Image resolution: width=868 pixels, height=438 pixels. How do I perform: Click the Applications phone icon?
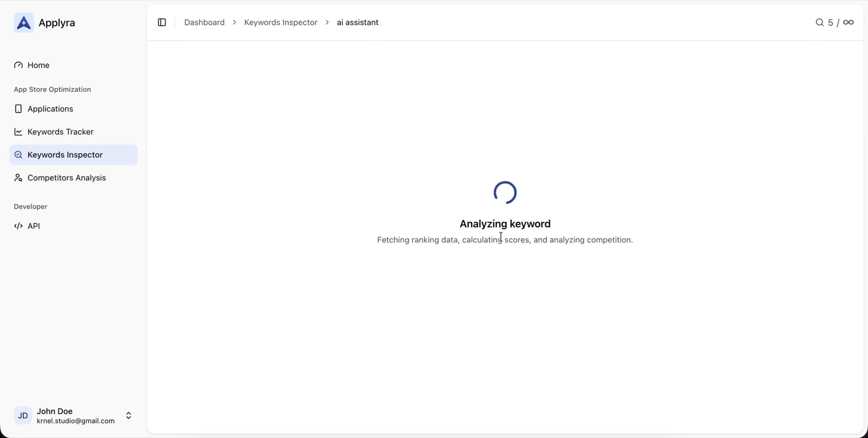tap(18, 109)
